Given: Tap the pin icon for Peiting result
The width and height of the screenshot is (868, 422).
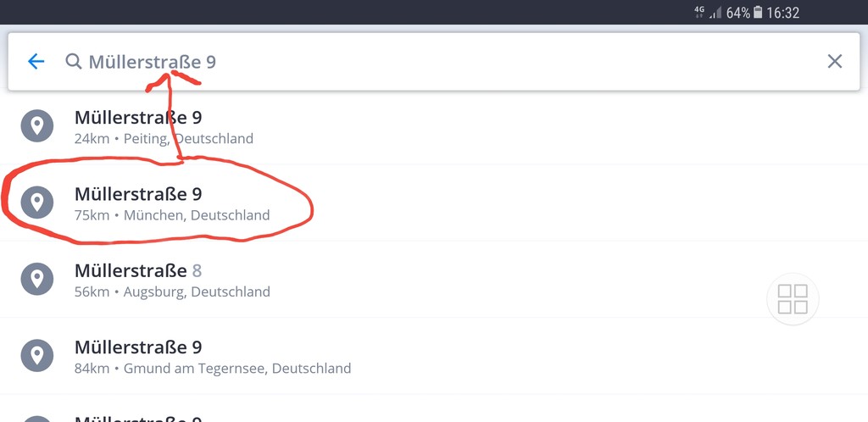Looking at the screenshot, I should click(37, 126).
